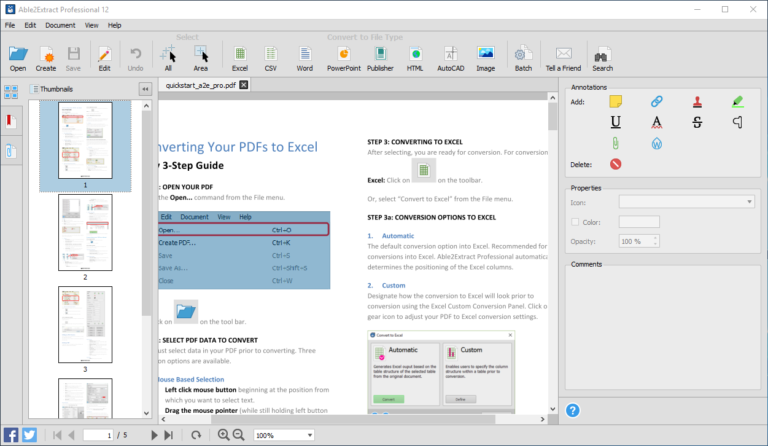Enable the Color checkbox in Properties
Viewport: 768px width, 446px height.
click(575, 222)
